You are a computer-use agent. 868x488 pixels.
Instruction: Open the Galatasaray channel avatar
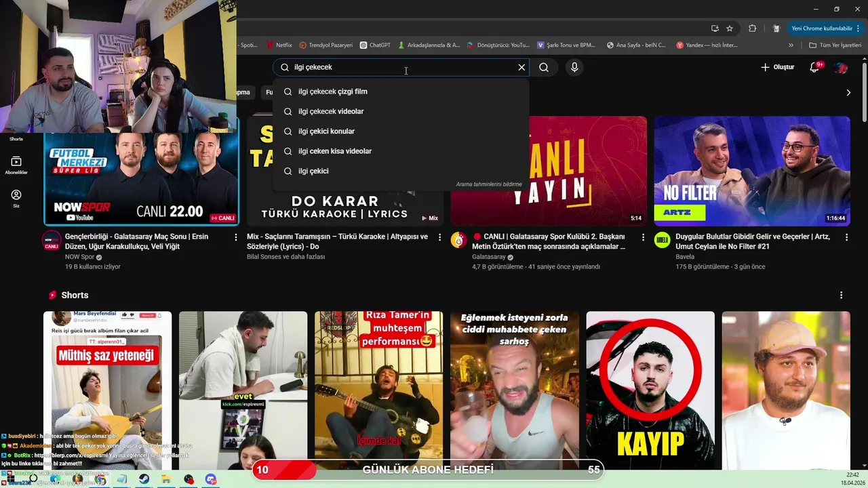coord(459,240)
